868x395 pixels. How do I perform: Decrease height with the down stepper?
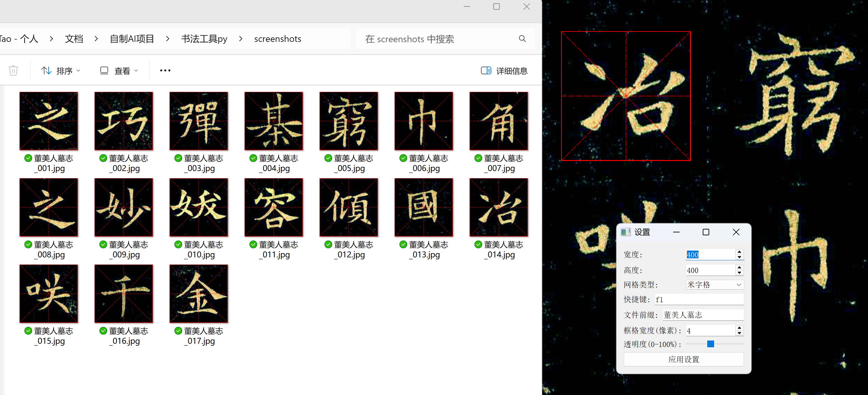(x=739, y=272)
